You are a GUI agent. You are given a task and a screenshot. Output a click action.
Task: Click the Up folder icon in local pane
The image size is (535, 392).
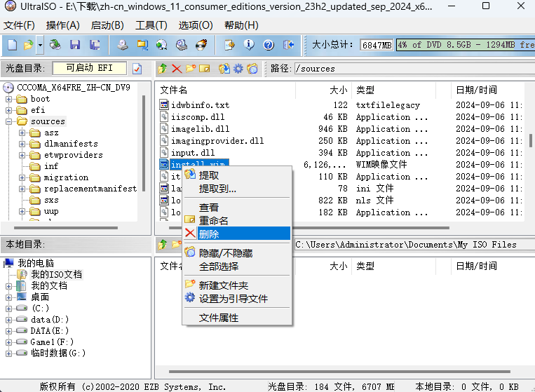click(163, 245)
